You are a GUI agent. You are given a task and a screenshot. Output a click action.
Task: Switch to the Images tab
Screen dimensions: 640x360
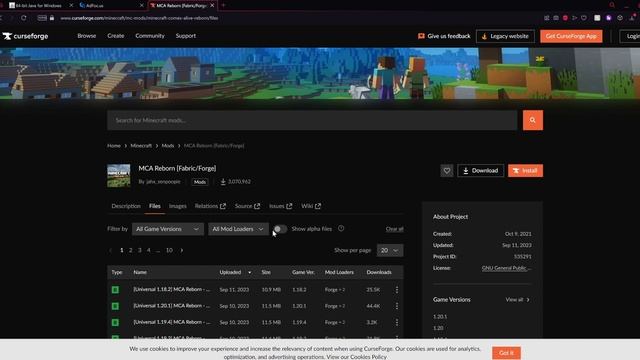pyautogui.click(x=178, y=206)
